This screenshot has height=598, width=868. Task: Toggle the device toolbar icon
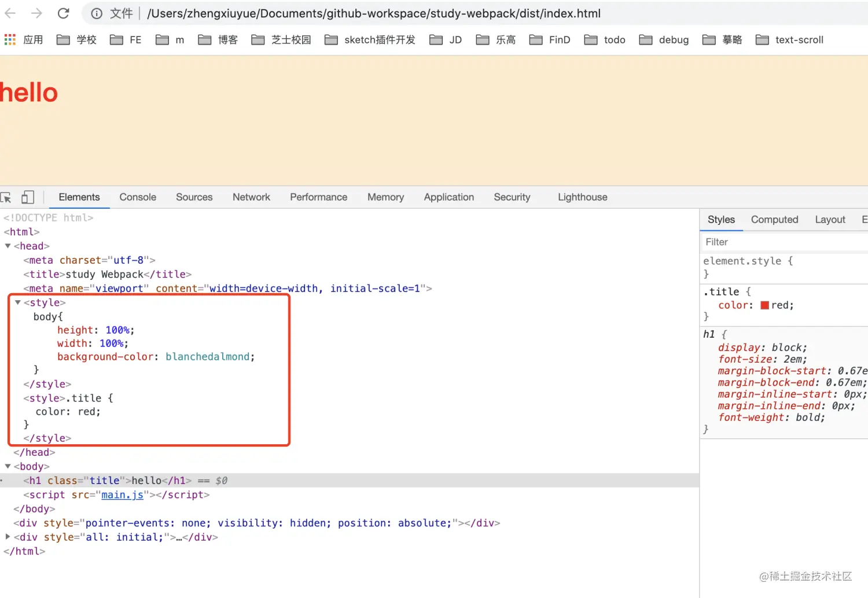[27, 197]
